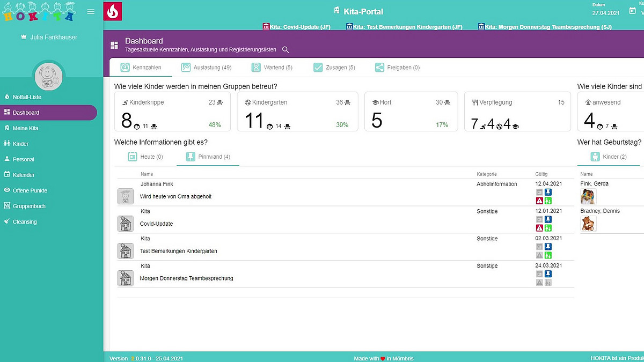
Task: Select the Heute (0) tab
Action: pos(145,157)
